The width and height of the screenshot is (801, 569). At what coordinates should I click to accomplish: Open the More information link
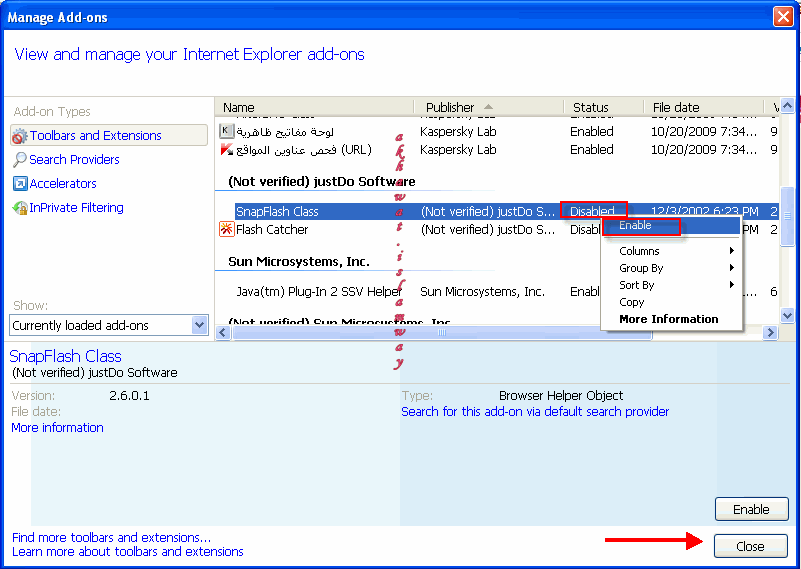click(x=57, y=428)
